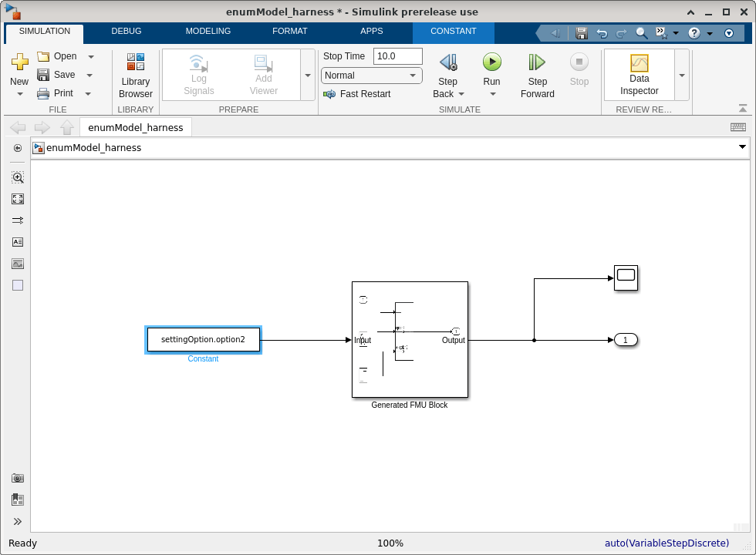Select the Outport 1 block

pos(626,340)
